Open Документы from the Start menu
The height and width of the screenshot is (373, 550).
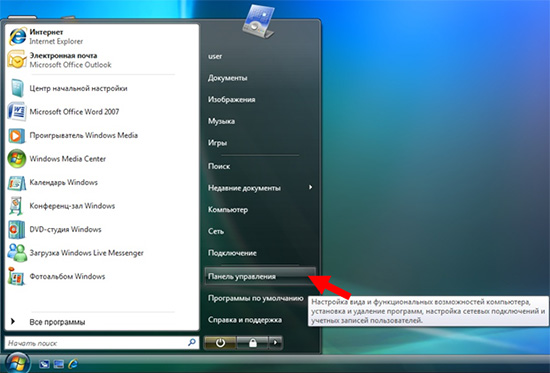point(227,78)
